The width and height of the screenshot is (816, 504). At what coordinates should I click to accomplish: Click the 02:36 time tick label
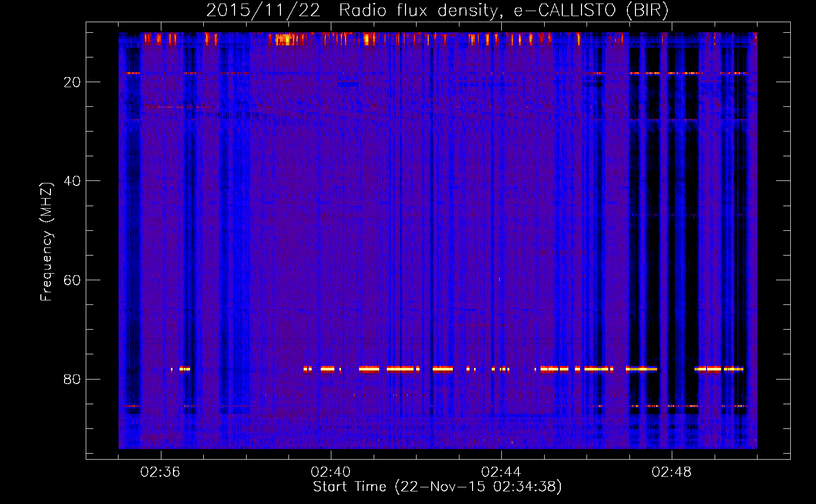[160, 472]
